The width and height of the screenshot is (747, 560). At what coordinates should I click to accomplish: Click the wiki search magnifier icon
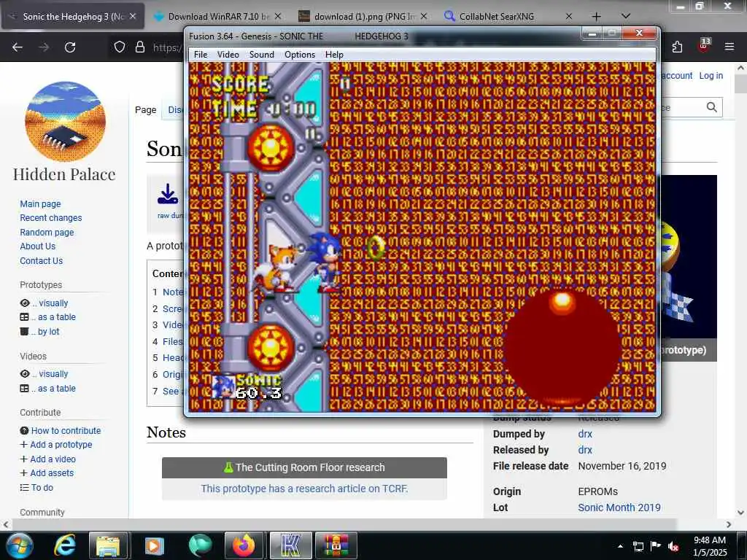tap(712, 107)
